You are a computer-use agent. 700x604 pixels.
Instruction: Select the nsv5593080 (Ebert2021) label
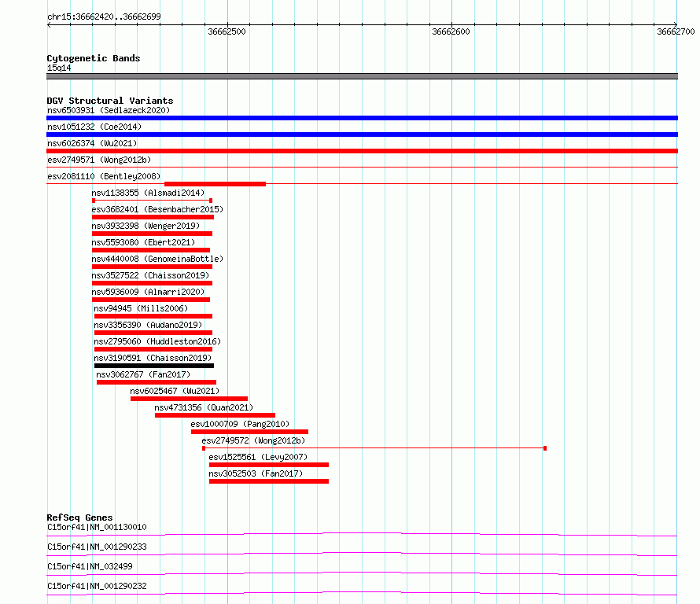143,242
